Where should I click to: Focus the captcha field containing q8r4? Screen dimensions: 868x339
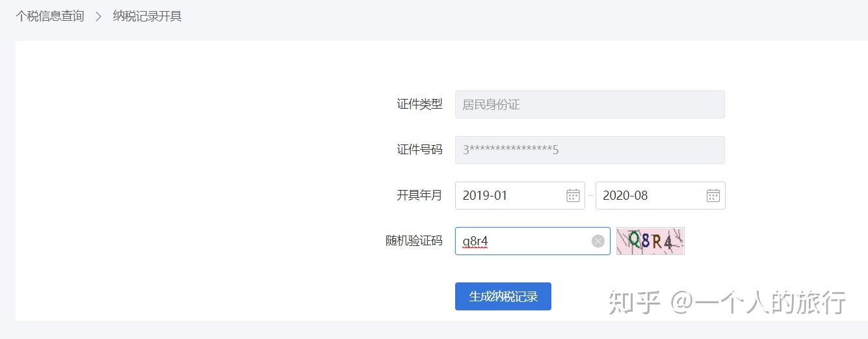point(520,241)
